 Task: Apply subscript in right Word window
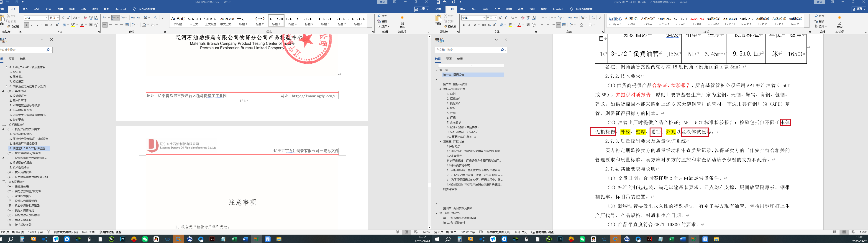(489, 25)
